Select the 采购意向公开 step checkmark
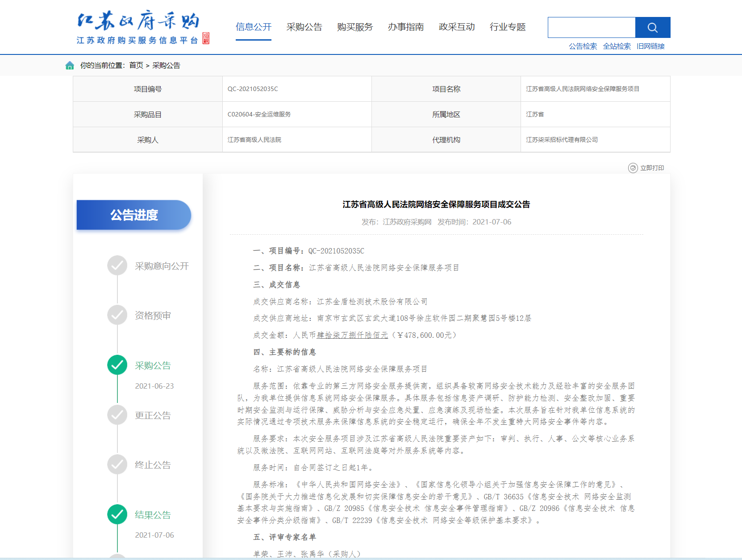 click(x=117, y=265)
